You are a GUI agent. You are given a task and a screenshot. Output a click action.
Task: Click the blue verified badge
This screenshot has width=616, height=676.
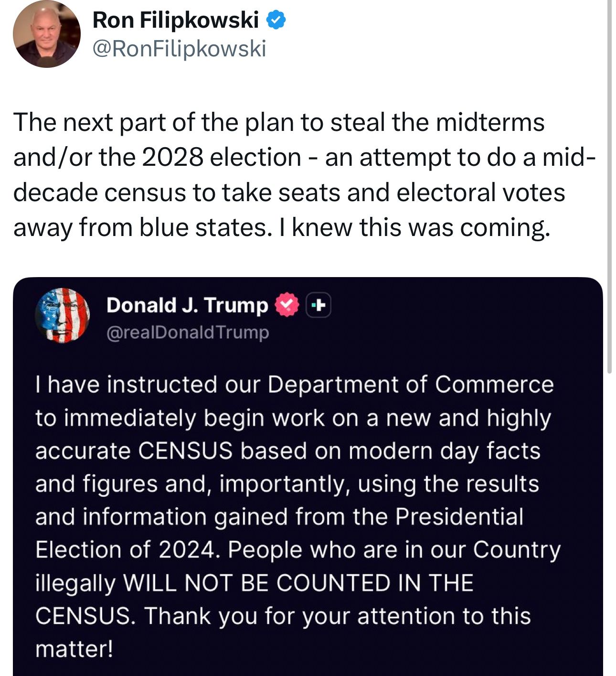point(276,21)
